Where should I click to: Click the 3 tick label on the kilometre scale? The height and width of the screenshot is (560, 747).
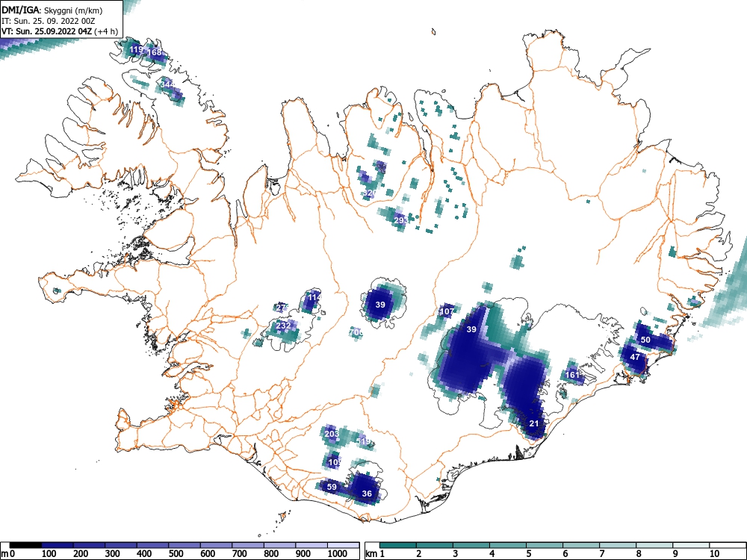coord(455,553)
